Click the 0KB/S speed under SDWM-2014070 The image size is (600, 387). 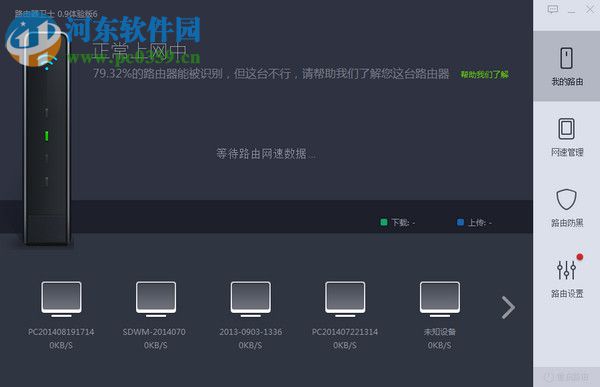155,345
